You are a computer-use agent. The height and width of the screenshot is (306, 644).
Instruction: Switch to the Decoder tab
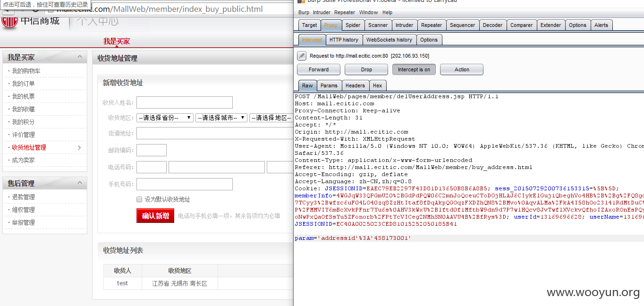coord(492,25)
